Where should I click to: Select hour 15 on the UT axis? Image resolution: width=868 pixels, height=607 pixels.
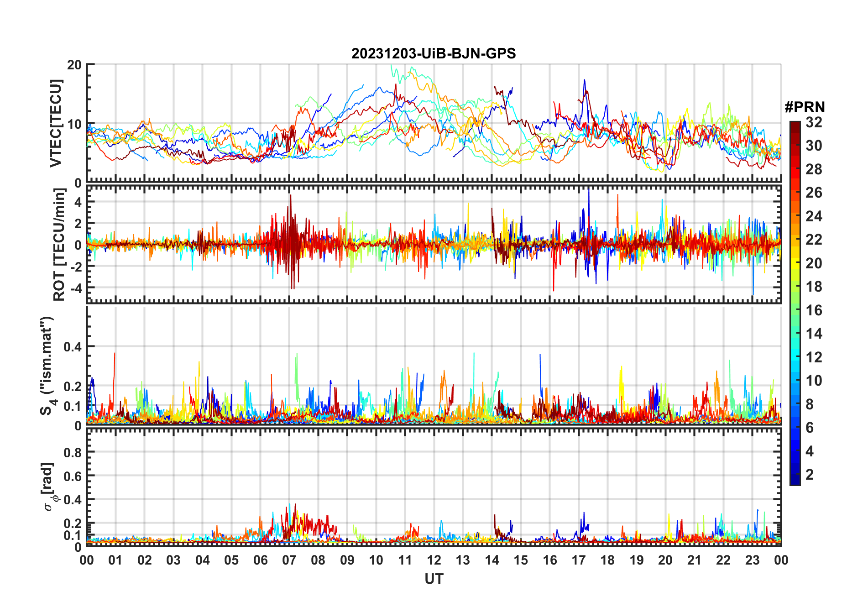point(521,560)
